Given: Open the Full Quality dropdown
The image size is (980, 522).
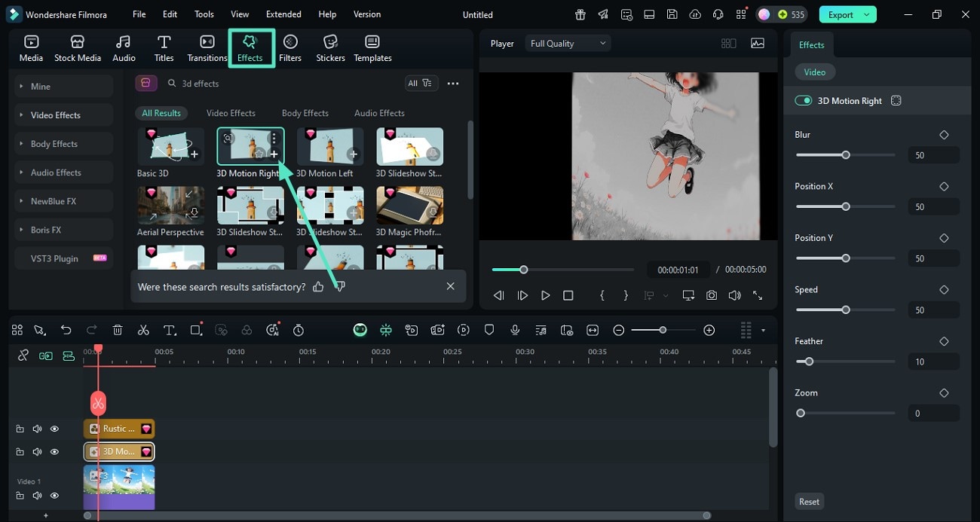Looking at the screenshot, I should (568, 44).
